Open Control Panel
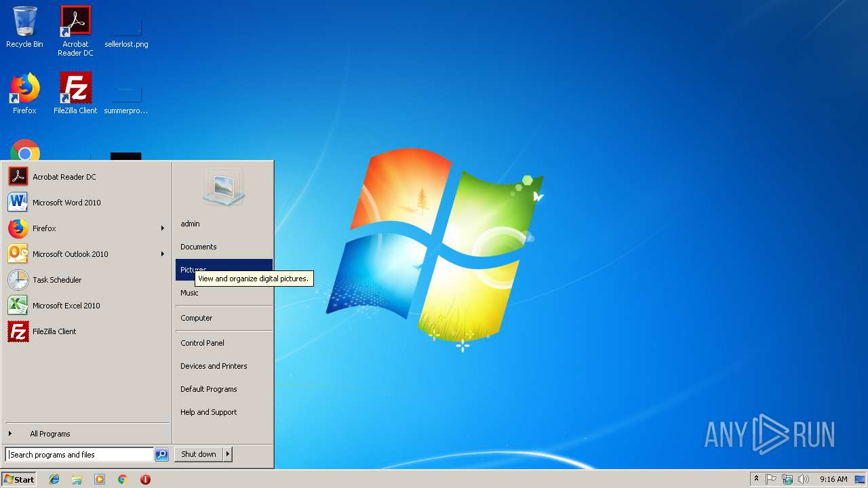The height and width of the screenshot is (488, 868). pos(224,343)
